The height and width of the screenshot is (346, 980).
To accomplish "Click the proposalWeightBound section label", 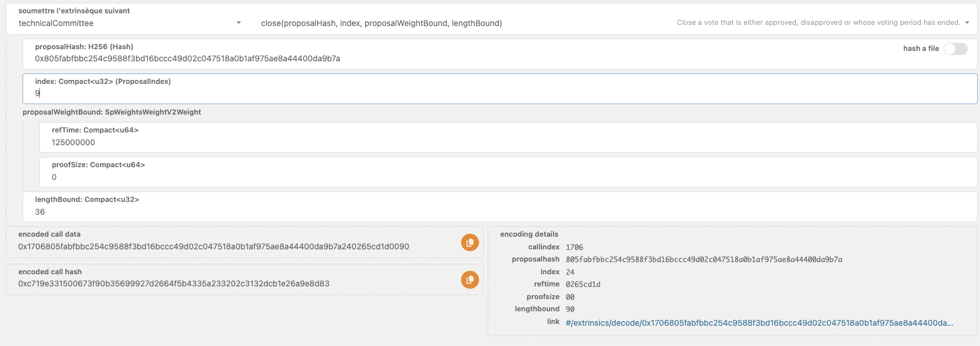I will click(112, 112).
